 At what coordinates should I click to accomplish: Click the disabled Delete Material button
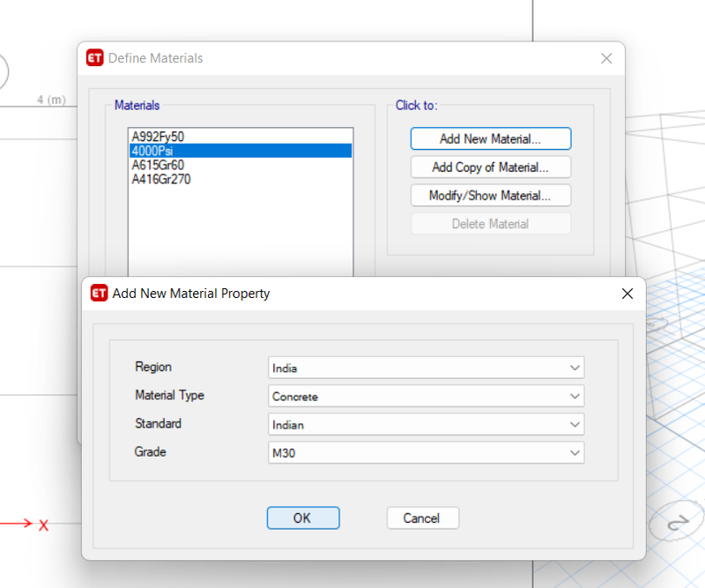coord(491,224)
